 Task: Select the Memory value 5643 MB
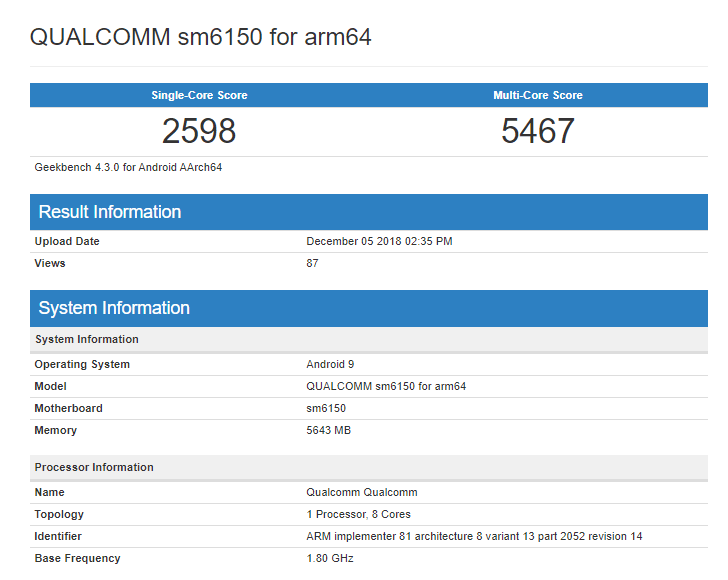328,430
